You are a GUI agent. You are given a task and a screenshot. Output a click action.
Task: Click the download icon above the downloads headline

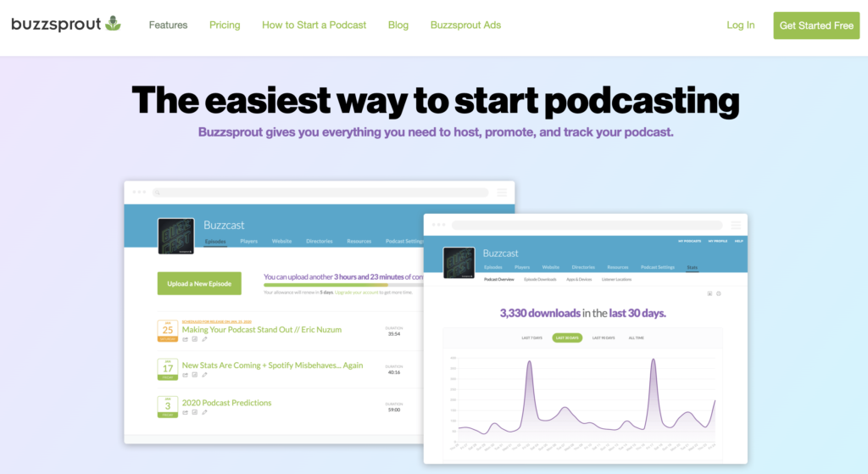point(709,293)
